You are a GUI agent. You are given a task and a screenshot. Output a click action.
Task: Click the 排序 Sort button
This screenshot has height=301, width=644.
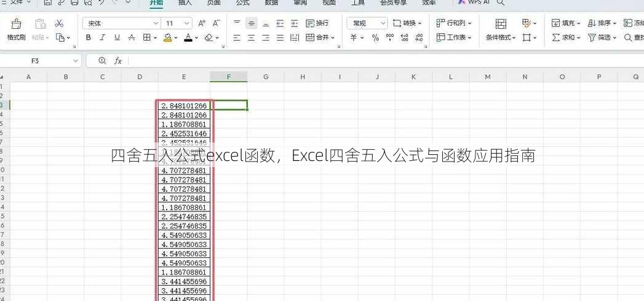(603, 23)
